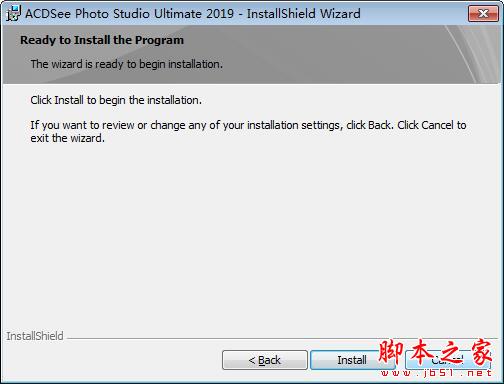Click the 'exit the wizard.' text line
The image size is (504, 384).
pos(68,138)
